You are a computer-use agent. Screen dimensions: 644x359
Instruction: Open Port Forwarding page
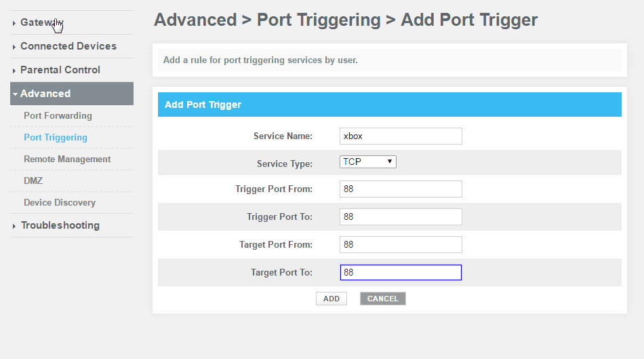[58, 115]
